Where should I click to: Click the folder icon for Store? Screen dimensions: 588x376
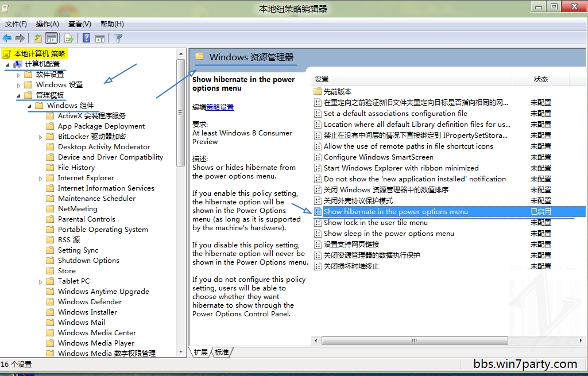click(x=50, y=270)
